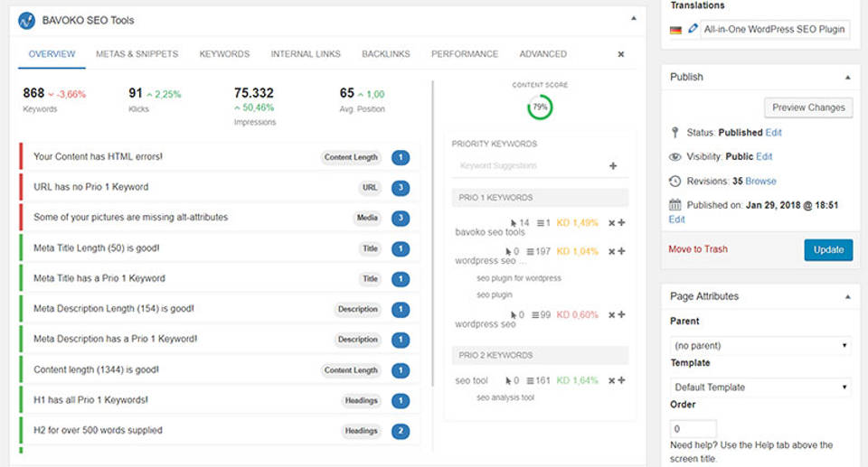Image resolution: width=868 pixels, height=467 pixels.
Task: Click the BAVOKO SEO Tools logo icon
Action: point(27,20)
